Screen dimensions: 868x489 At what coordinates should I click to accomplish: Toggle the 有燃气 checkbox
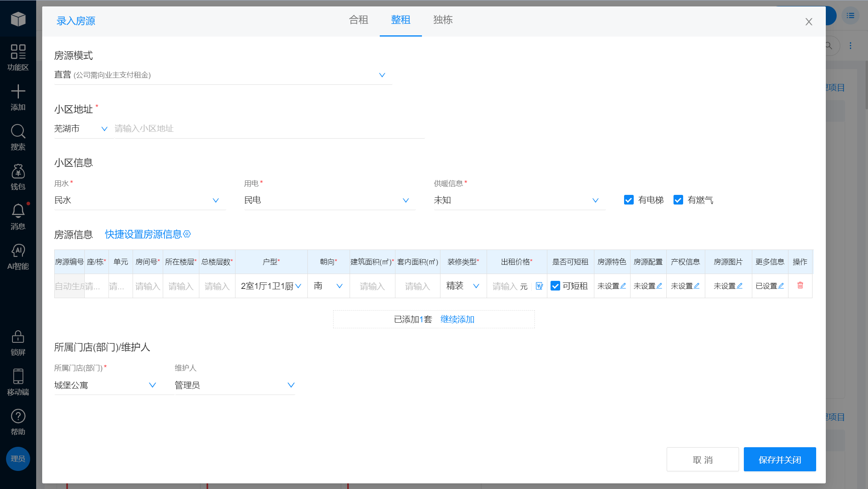[678, 200]
